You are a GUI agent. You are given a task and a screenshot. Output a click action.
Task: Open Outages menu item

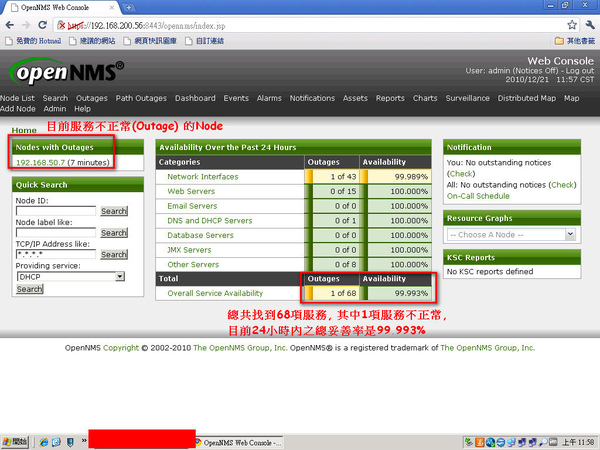92,98
